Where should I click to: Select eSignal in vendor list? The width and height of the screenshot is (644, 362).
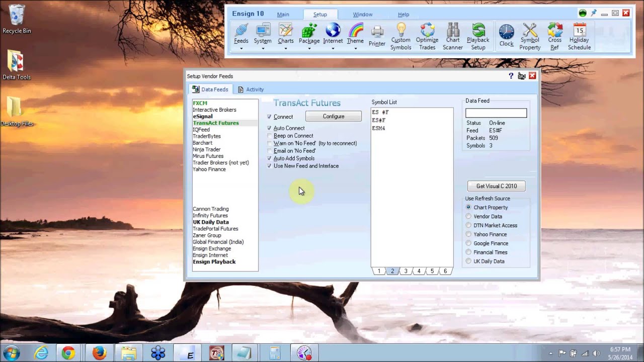(203, 116)
